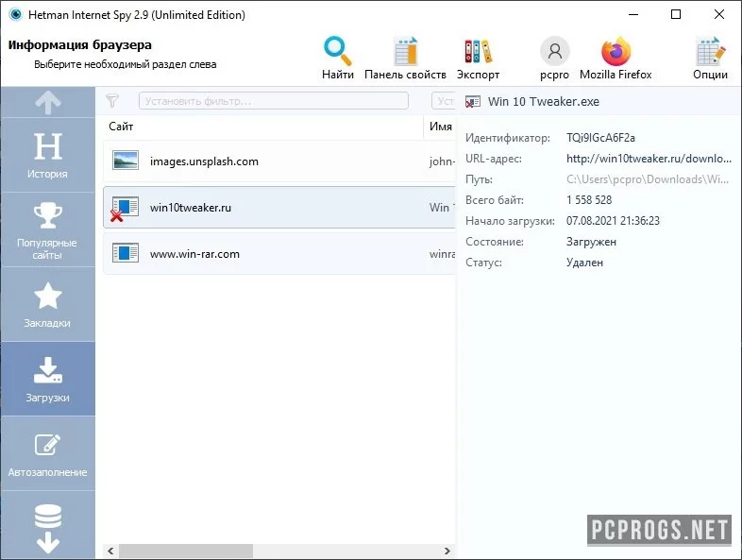
Task: Click the URL-адрес win10tweaker.ru link
Action: [x=649, y=159]
